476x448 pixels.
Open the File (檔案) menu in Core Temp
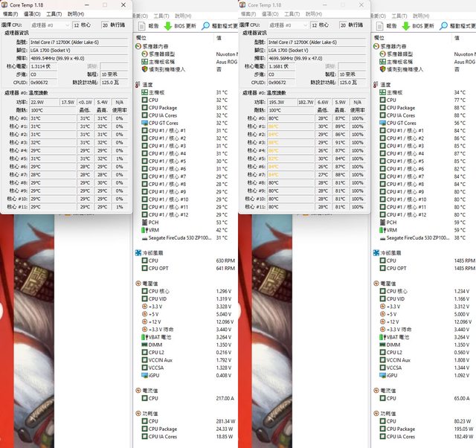(x=10, y=13)
